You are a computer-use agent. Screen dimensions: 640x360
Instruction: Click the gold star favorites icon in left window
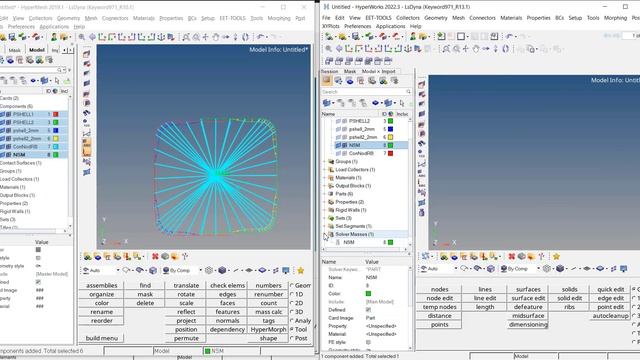click(301, 270)
